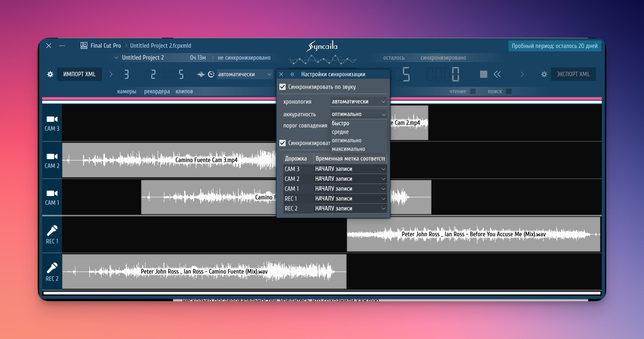Select the REC 1 track microphone icon
This screenshot has width=644, height=339.
pos(52,230)
